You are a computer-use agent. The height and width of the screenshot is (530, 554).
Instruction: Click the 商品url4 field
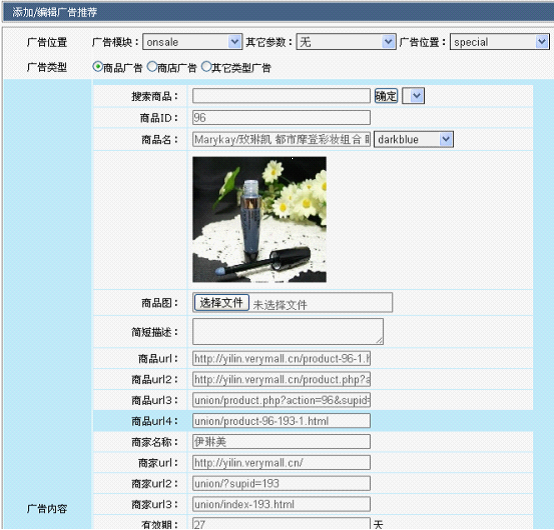pos(281,421)
